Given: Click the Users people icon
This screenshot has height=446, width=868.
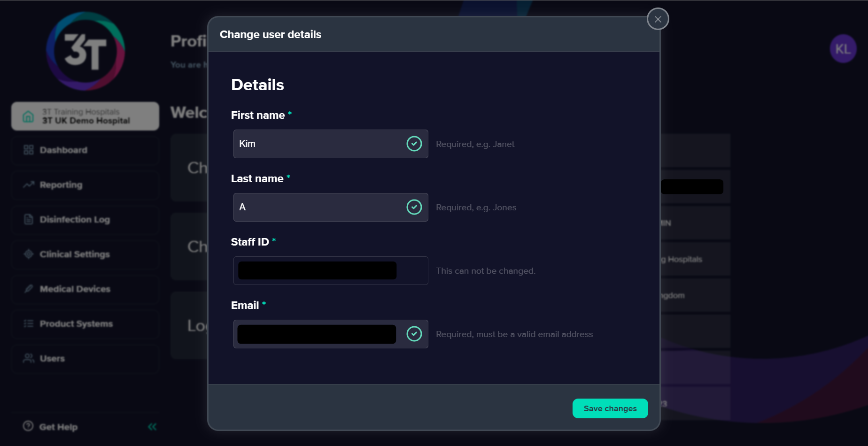Looking at the screenshot, I should [29, 358].
